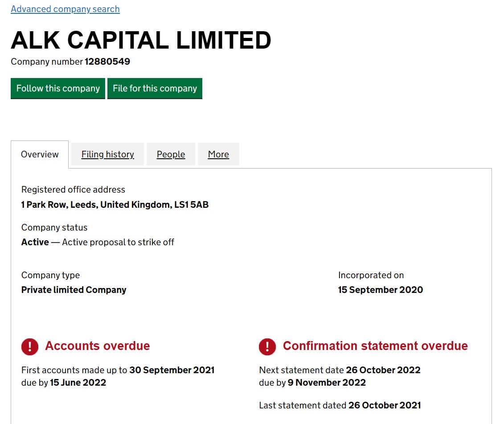Viewport: 504px width, 424px height.
Task: Click the Follow this company button
Action: 58,88
